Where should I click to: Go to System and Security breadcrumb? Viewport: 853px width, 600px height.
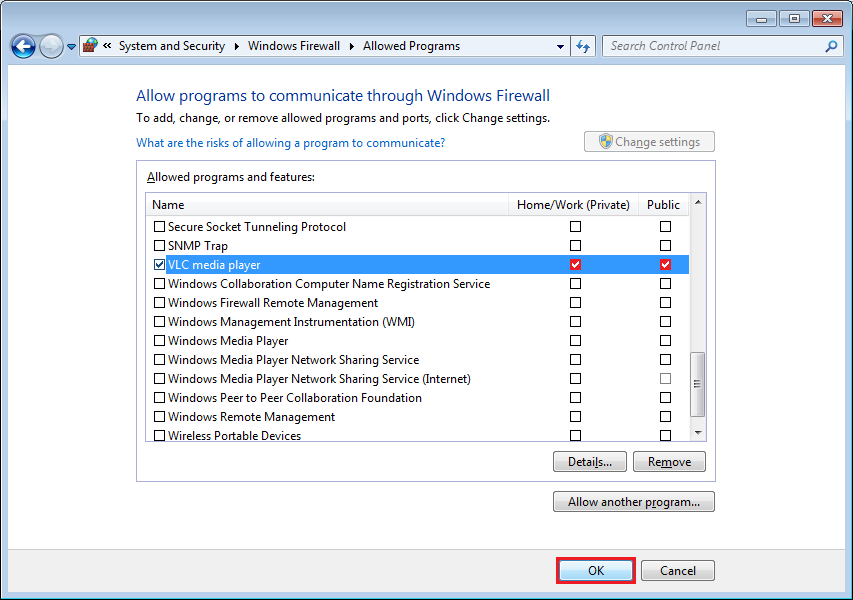click(x=171, y=46)
